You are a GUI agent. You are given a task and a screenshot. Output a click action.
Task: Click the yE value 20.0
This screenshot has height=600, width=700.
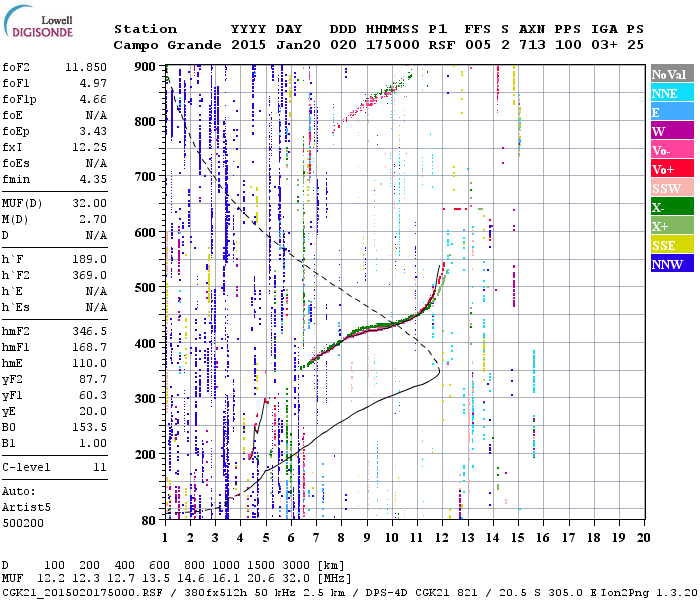click(x=93, y=411)
